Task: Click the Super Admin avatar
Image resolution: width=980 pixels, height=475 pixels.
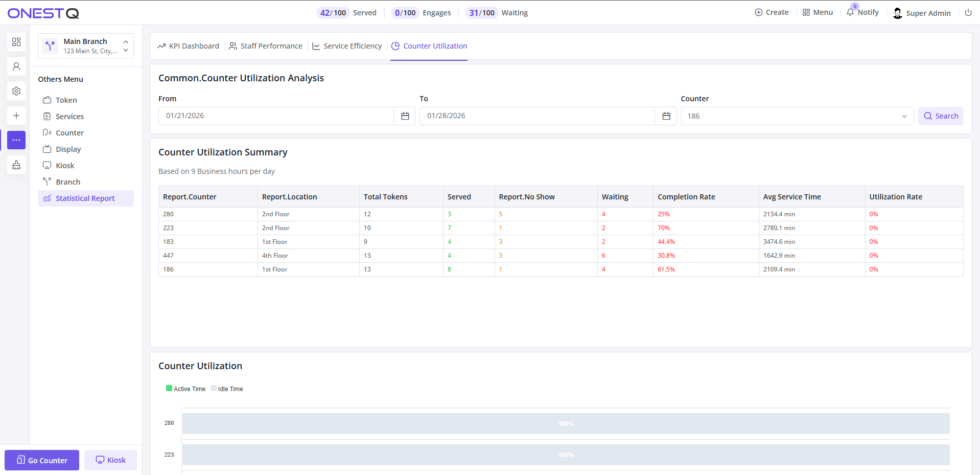Action: (898, 13)
